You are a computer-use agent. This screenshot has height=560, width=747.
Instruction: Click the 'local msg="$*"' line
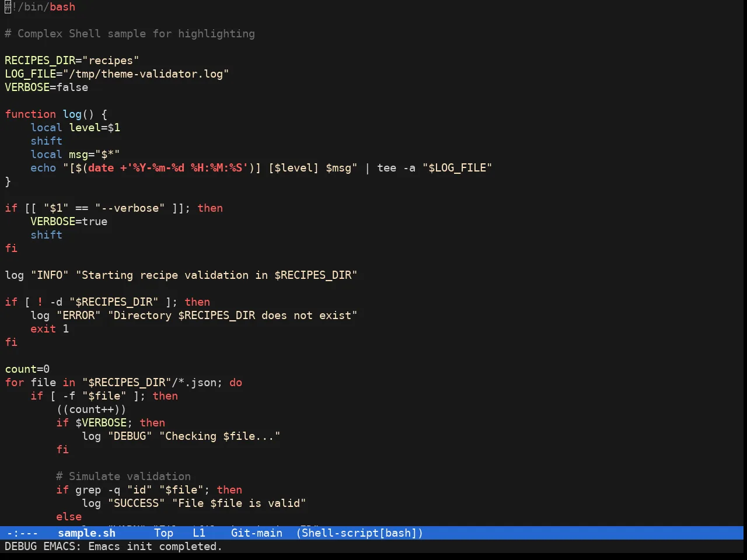pyautogui.click(x=75, y=155)
